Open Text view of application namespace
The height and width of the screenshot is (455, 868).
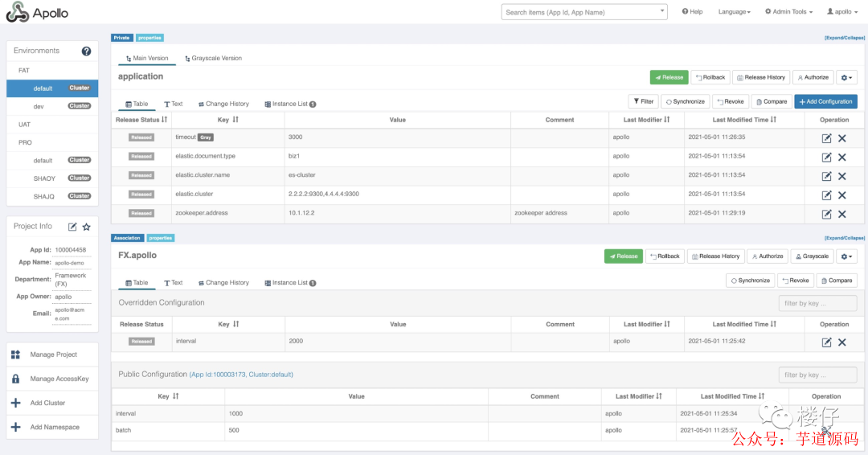(174, 104)
